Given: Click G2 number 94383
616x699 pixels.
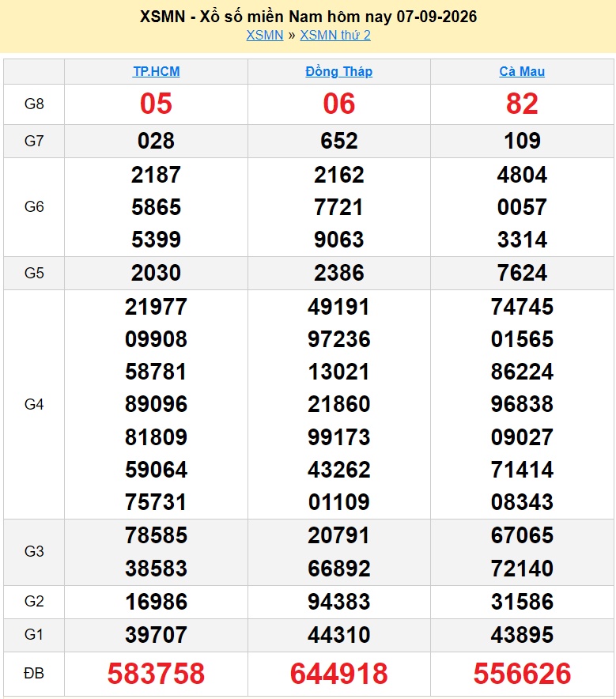Looking at the screenshot, I should point(338,602).
